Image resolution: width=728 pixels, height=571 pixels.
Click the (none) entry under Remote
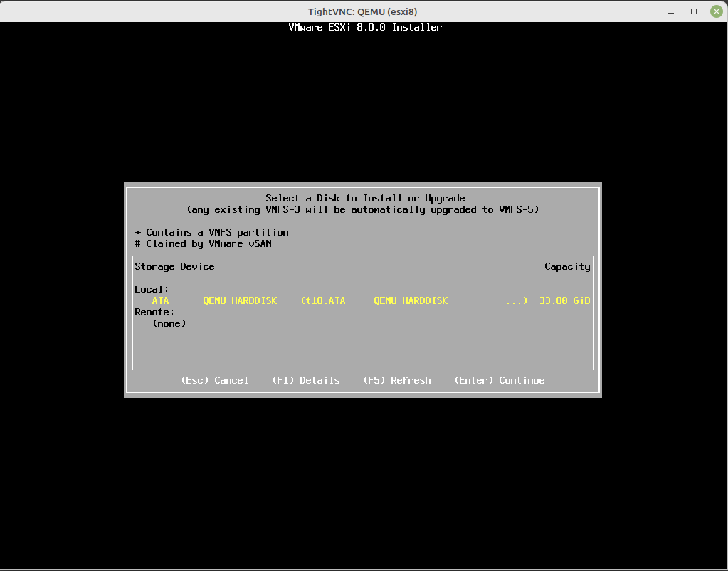169,323
